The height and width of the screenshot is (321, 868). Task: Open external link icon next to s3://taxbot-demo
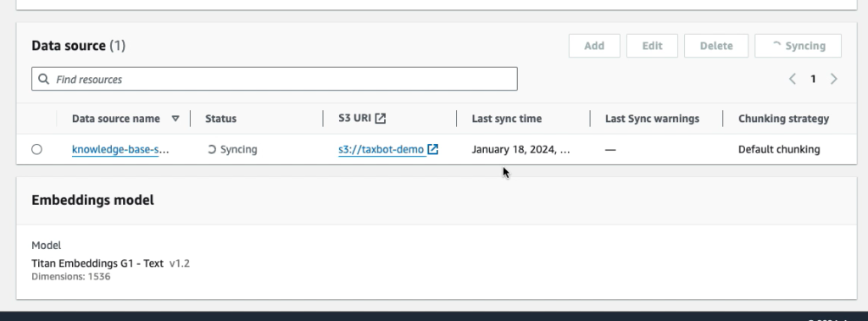click(x=433, y=149)
